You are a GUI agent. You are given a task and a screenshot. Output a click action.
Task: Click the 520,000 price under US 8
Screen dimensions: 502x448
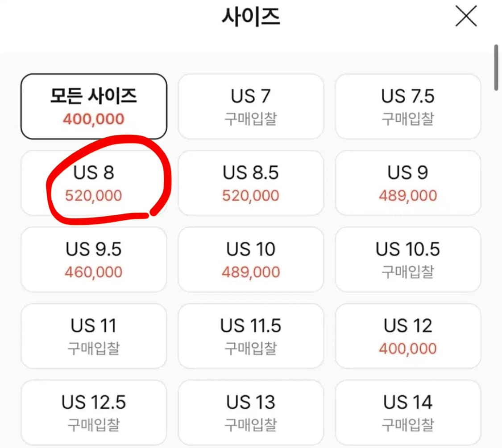pyautogui.click(x=93, y=195)
